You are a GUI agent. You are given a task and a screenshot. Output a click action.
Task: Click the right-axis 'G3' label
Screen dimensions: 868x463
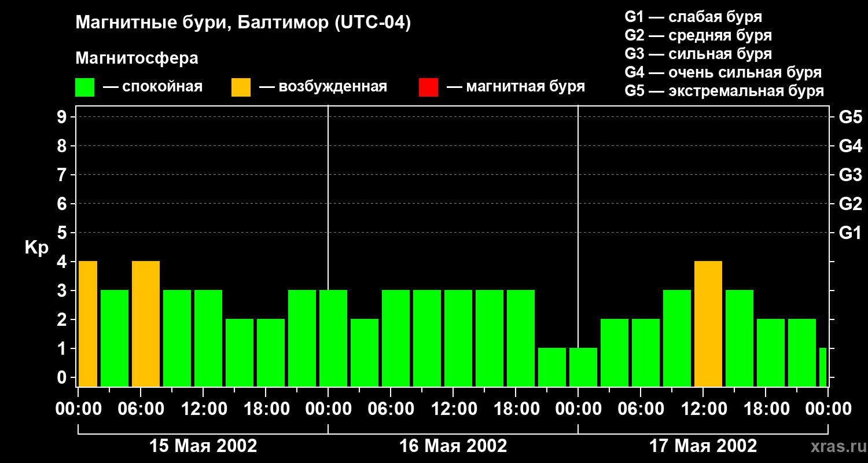(x=850, y=175)
